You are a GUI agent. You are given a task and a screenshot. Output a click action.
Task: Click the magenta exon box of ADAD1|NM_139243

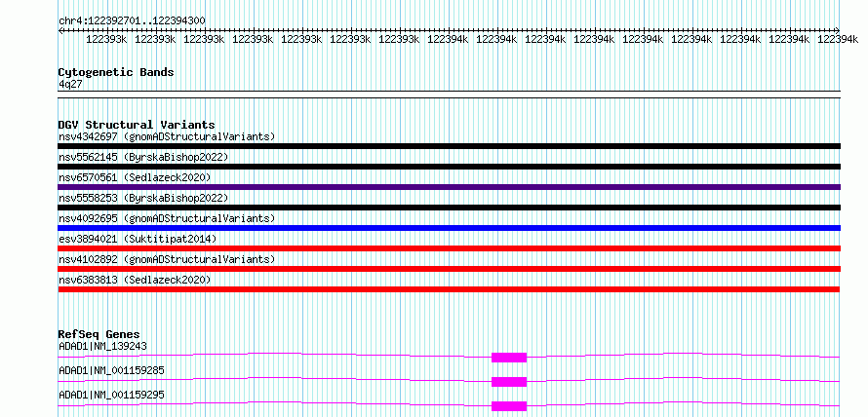tap(509, 358)
